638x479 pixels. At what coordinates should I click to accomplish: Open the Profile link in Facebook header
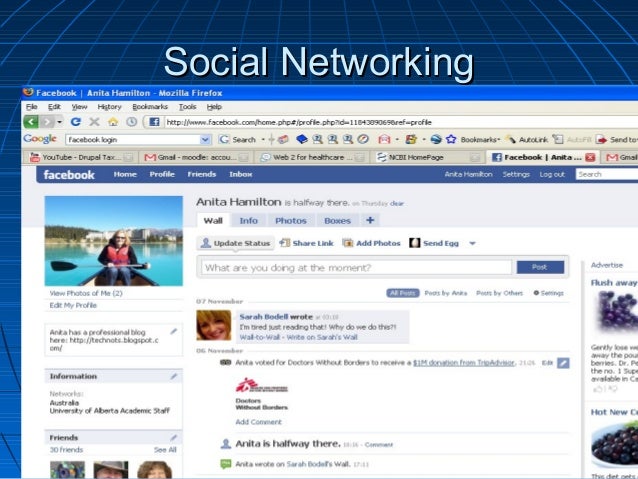(x=162, y=174)
